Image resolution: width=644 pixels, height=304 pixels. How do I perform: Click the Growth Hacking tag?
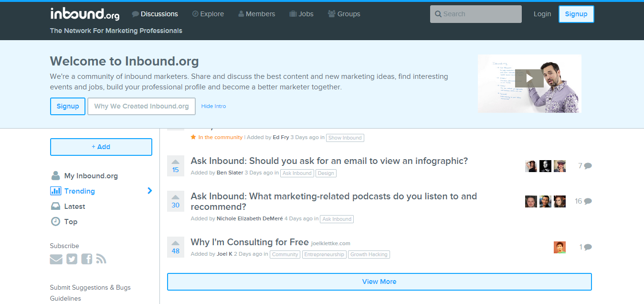[x=369, y=254]
